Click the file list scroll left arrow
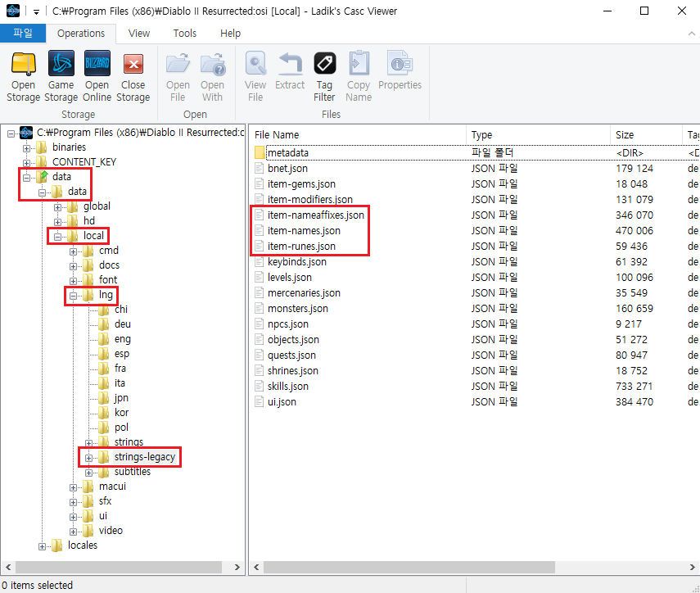This screenshot has width=700, height=593. (256, 567)
